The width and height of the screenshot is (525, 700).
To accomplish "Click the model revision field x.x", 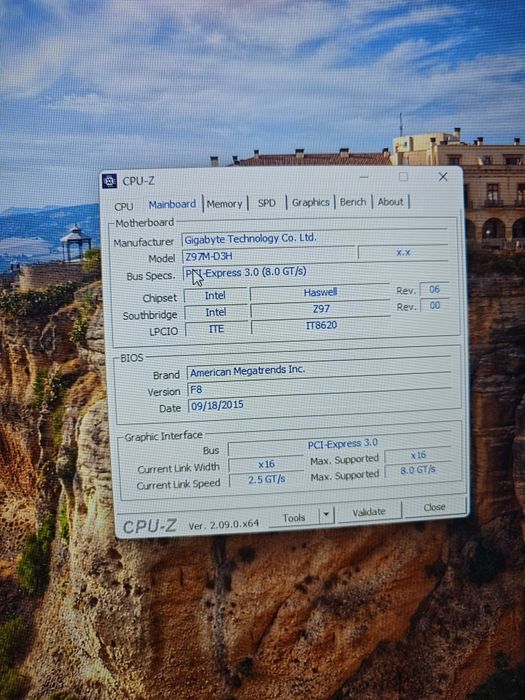I will 403,252.
